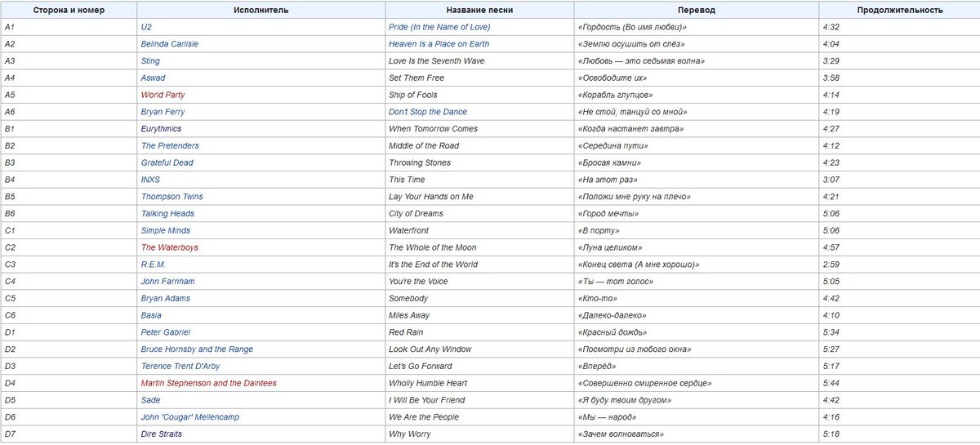The height and width of the screenshot is (445, 980).
Task: Select the song title Miles Away
Action: coord(409,315)
